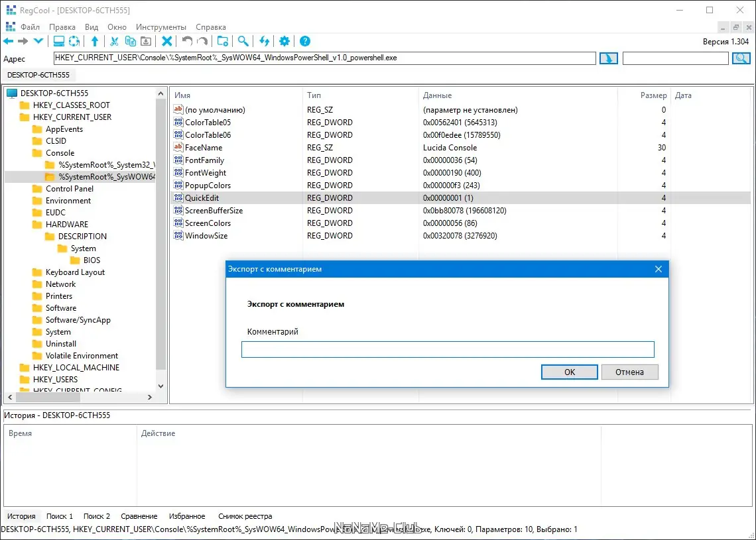
Task: Select the HKEY_LOCAL_MACHINE tree node
Action: 76,368
